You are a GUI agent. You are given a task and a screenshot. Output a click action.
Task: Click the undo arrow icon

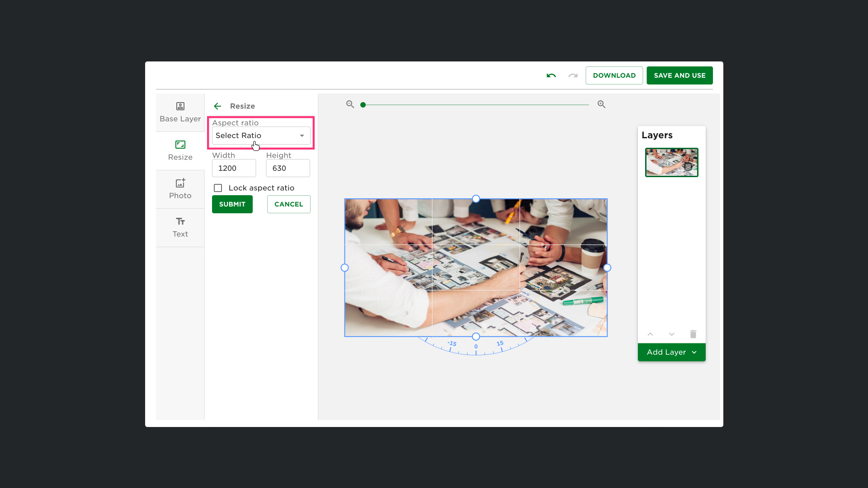point(551,75)
